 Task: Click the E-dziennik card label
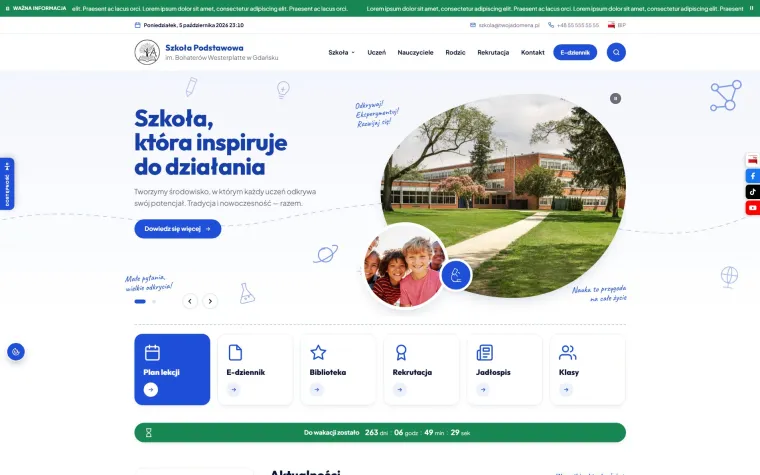[x=246, y=372]
